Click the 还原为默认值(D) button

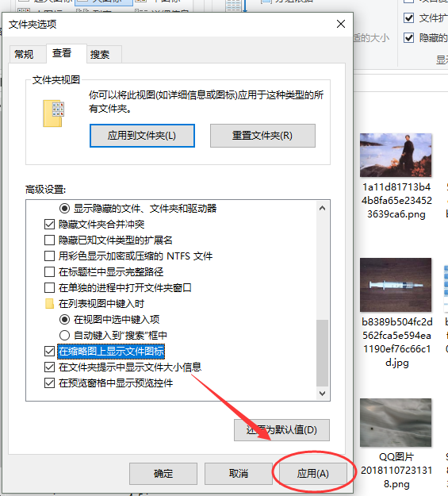click(x=281, y=430)
